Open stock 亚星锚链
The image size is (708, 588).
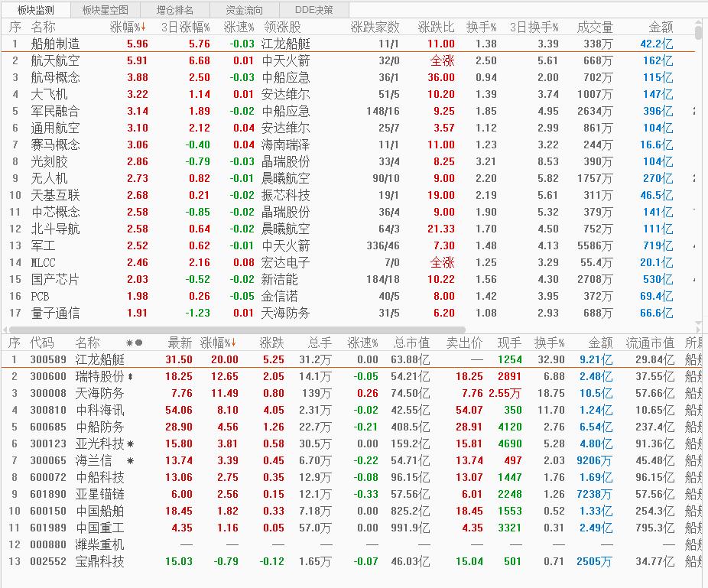352,494
